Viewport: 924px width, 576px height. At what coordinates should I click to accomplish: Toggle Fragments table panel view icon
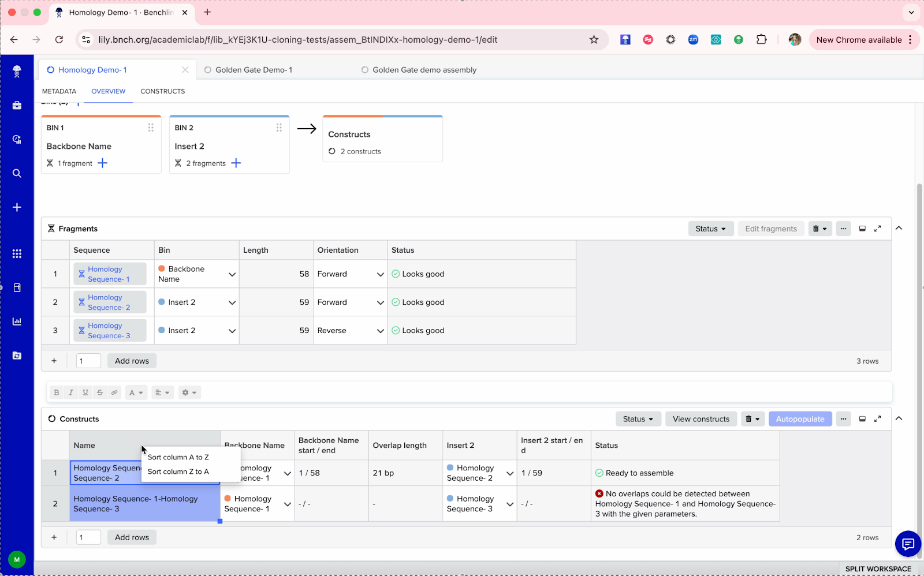point(862,229)
